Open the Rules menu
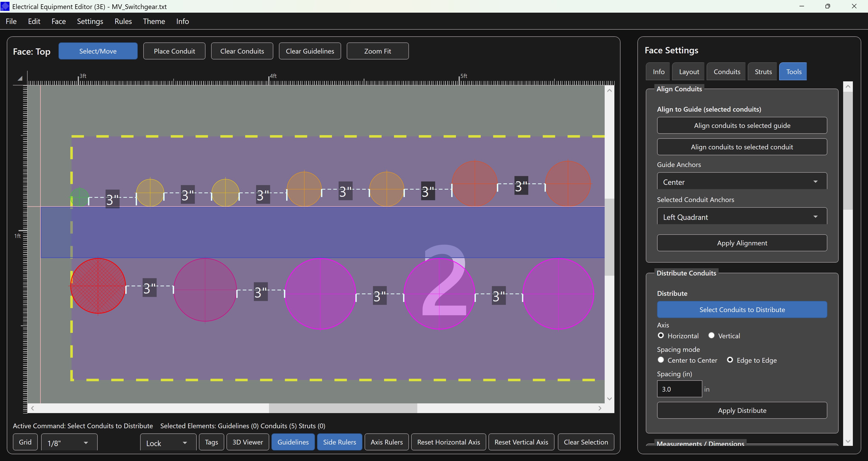 [123, 21]
